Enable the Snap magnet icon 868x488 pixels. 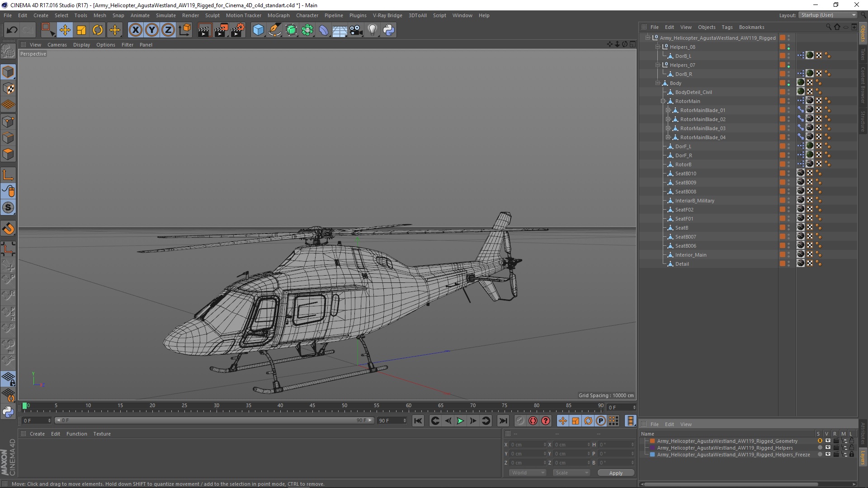pyautogui.click(x=8, y=229)
